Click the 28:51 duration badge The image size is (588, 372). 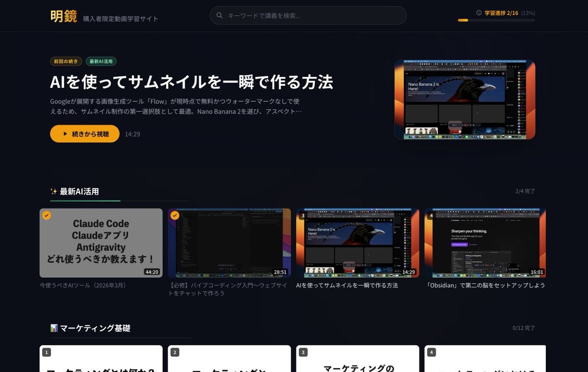(280, 272)
